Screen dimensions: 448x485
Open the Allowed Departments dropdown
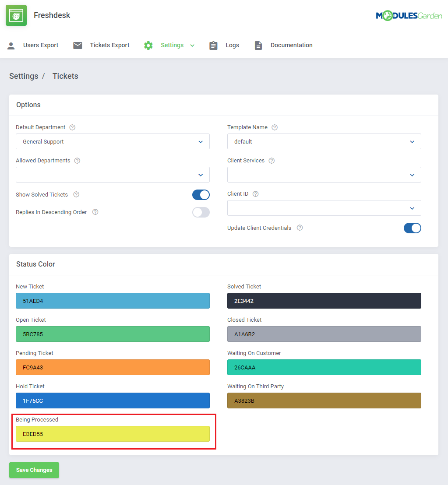coord(113,175)
